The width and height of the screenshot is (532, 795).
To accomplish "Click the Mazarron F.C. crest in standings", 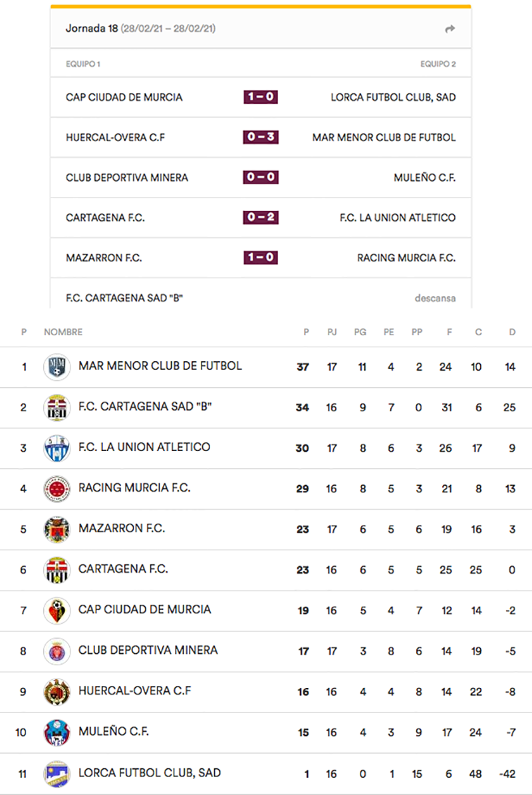I will click(x=57, y=530).
